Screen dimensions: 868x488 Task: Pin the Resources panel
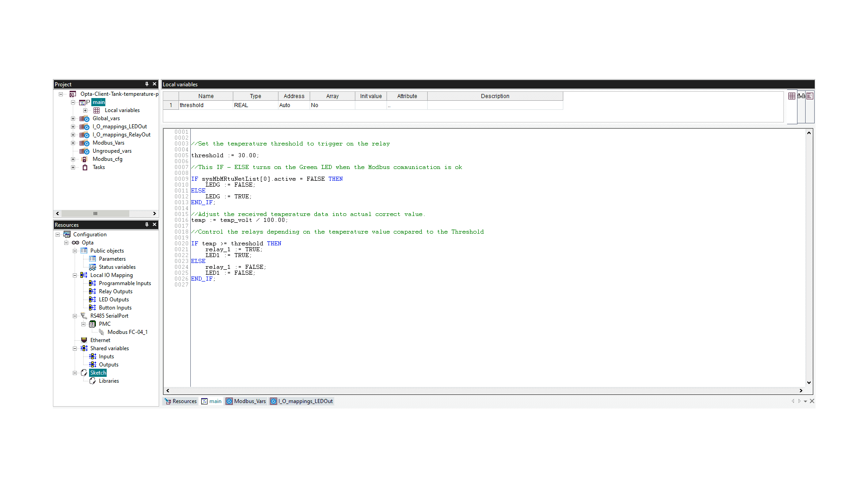tap(146, 225)
